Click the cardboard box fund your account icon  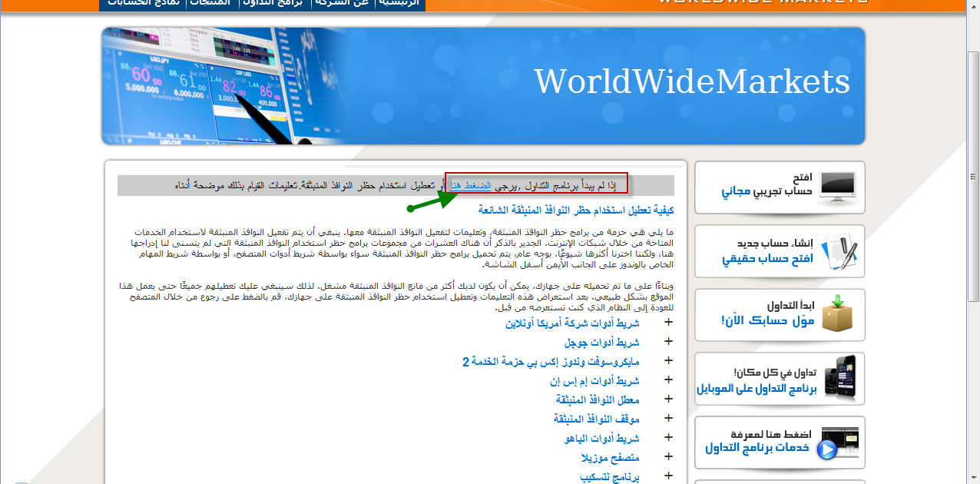click(x=837, y=314)
